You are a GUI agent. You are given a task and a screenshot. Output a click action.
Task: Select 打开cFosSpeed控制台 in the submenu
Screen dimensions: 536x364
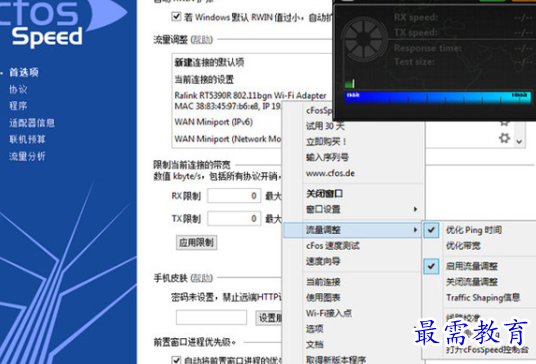[x=487, y=350]
